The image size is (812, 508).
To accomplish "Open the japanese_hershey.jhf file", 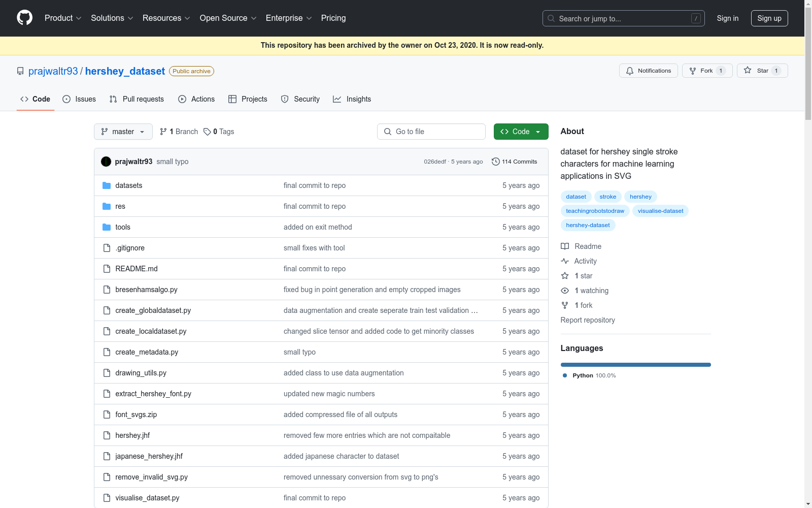I will coord(149,456).
